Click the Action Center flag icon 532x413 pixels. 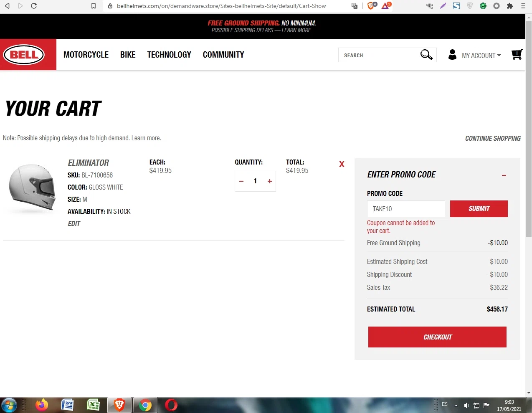486,405
